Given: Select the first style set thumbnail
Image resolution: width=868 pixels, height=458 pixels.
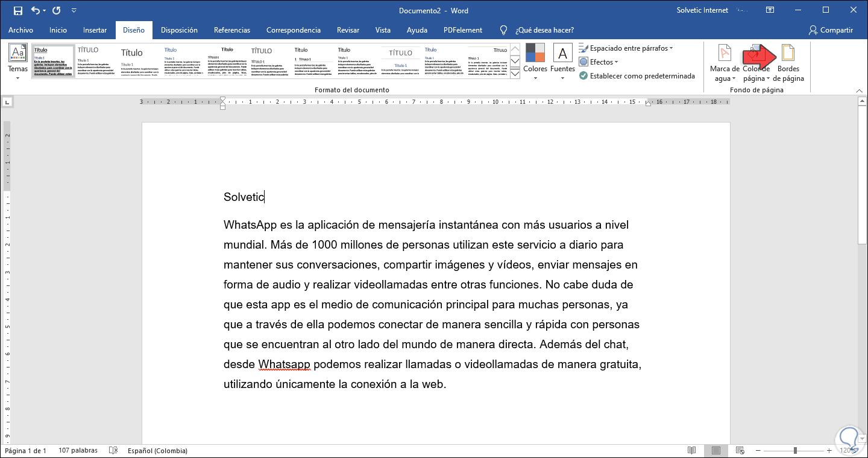Looking at the screenshot, I should [x=53, y=62].
